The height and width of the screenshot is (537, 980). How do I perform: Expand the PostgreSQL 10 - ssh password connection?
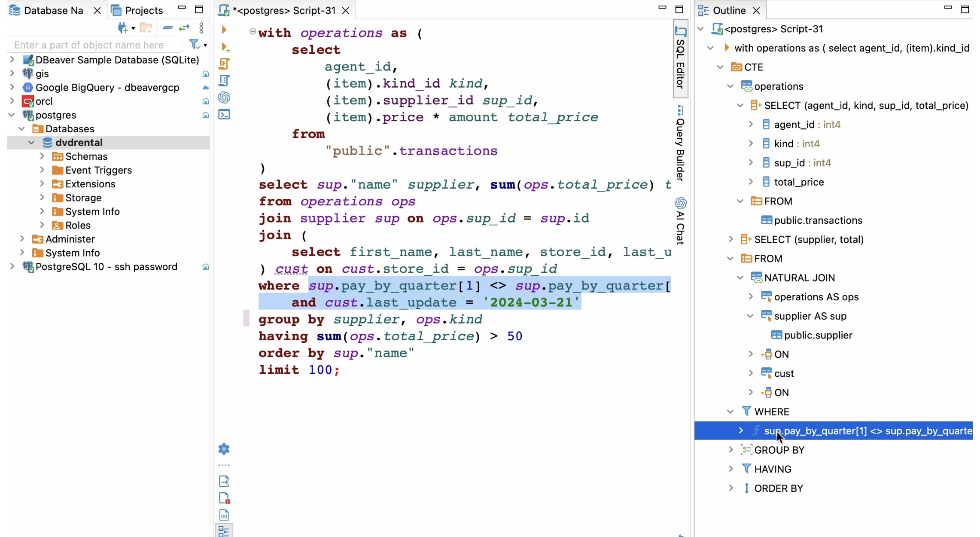coord(12,267)
